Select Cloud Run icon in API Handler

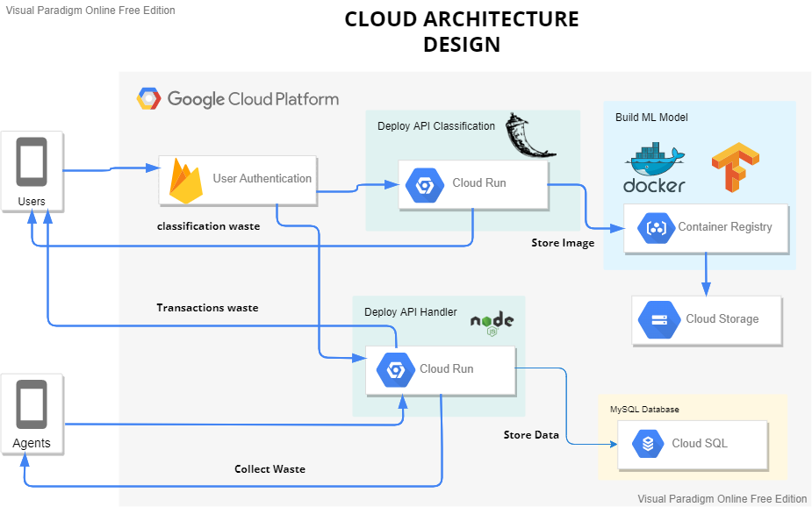click(x=396, y=370)
